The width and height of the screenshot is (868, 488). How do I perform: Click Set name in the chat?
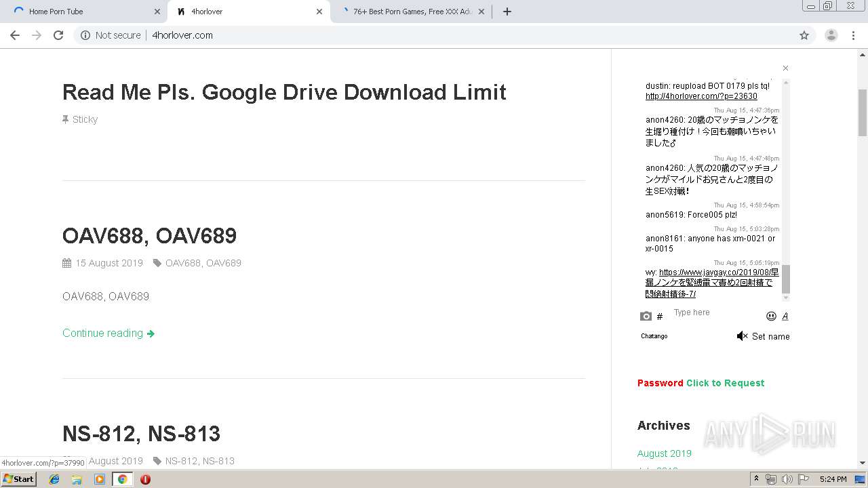click(x=770, y=336)
